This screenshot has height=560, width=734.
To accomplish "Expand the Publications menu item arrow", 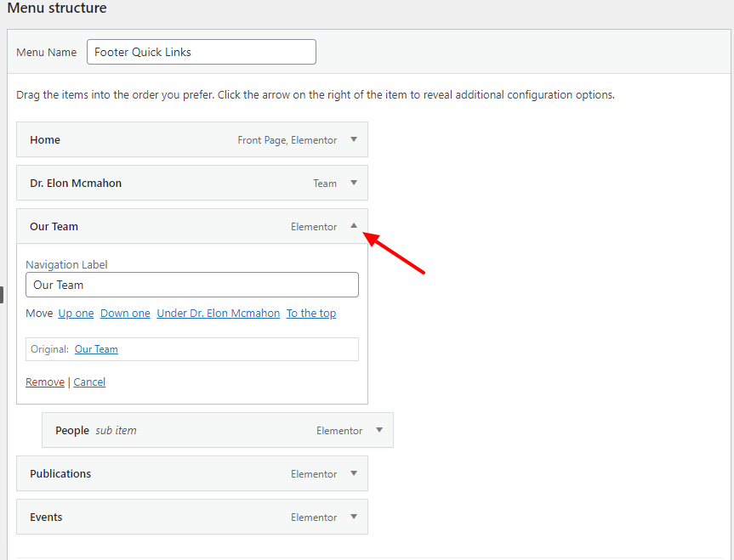I will tap(354, 474).
